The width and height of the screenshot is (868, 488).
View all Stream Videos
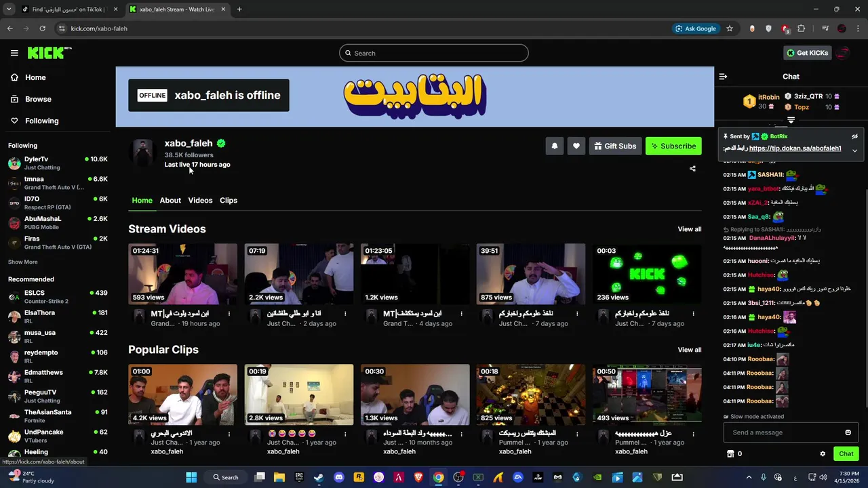(x=690, y=229)
